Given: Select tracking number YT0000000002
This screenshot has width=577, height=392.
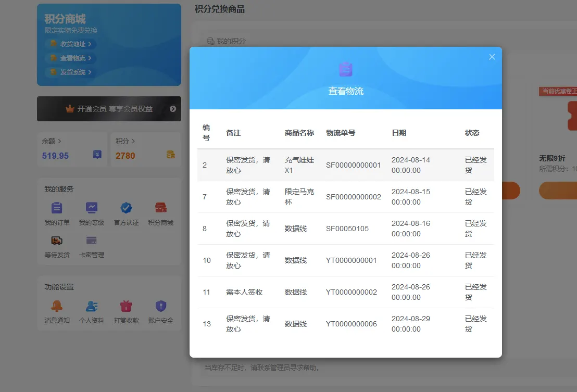Looking at the screenshot, I should pyautogui.click(x=352, y=292).
